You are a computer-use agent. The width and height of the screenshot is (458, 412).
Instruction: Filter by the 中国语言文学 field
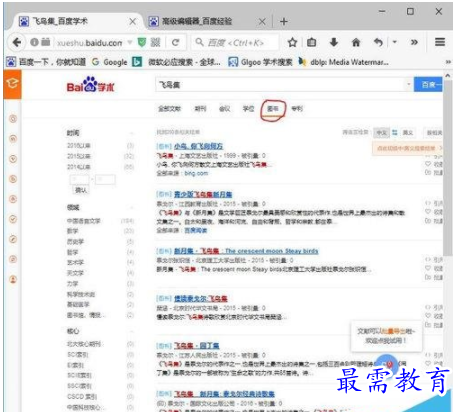coord(83,221)
